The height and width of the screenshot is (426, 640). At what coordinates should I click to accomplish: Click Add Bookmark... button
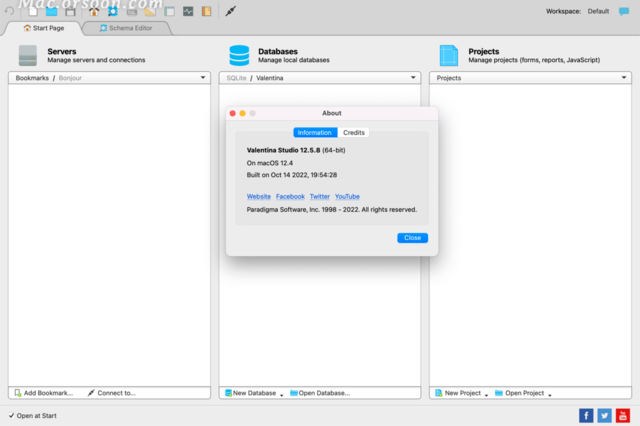point(44,393)
